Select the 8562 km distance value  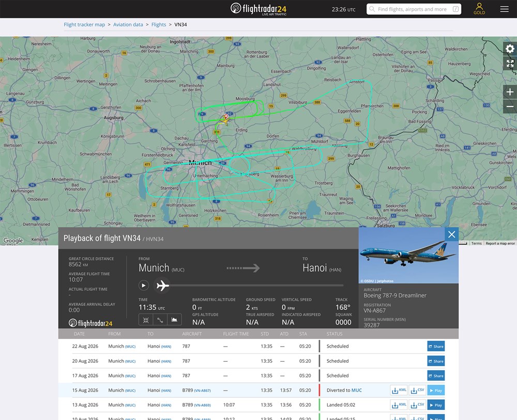coord(78,264)
